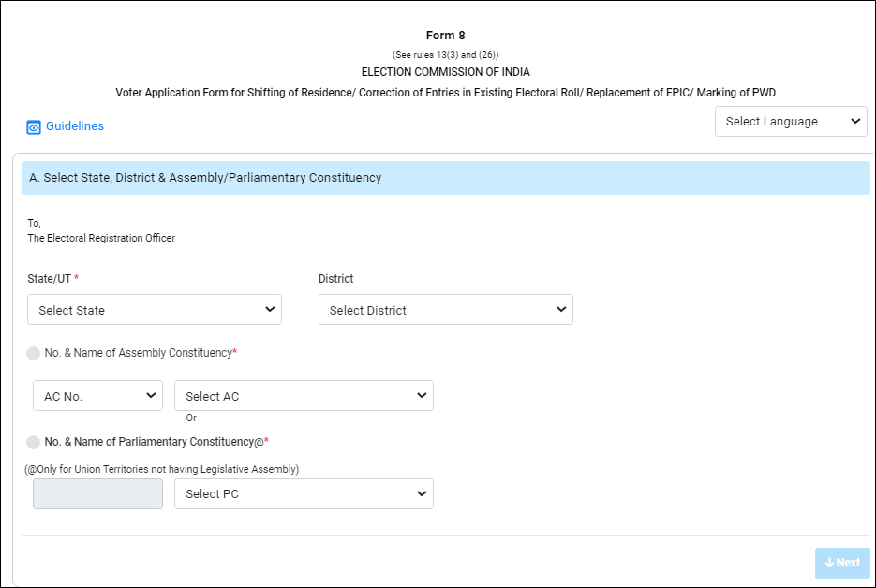This screenshot has height=588, width=876.
Task: Click the State/UT field label
Action: point(51,279)
